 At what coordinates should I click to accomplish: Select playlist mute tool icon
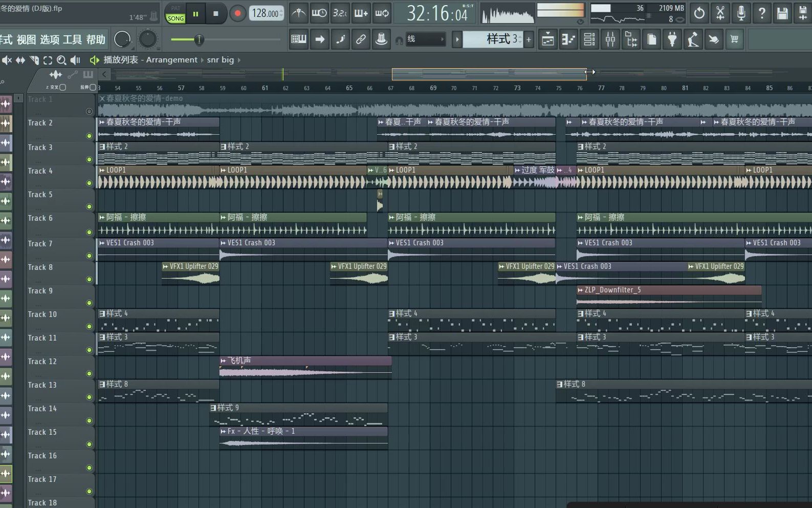coord(6,60)
